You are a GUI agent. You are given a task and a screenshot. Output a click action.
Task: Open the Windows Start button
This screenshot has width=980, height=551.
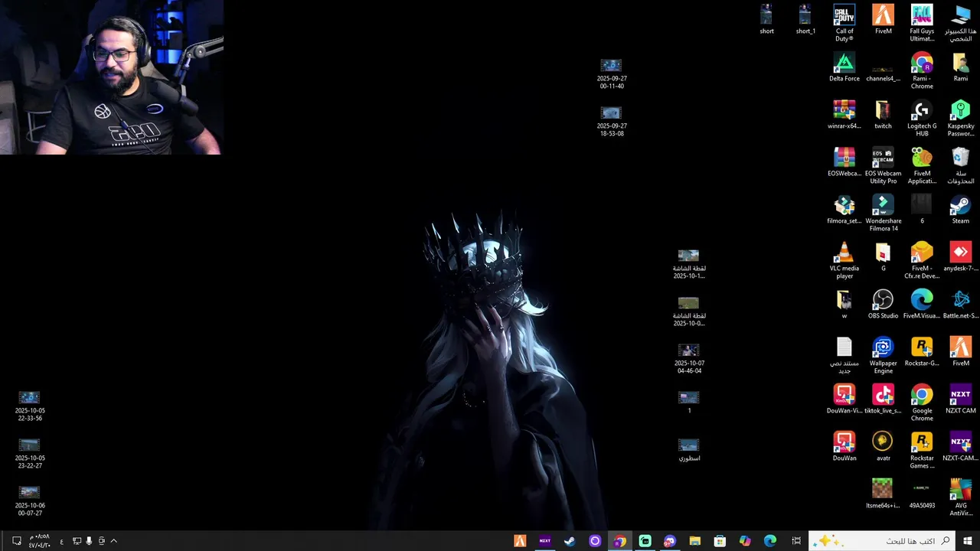click(968, 541)
